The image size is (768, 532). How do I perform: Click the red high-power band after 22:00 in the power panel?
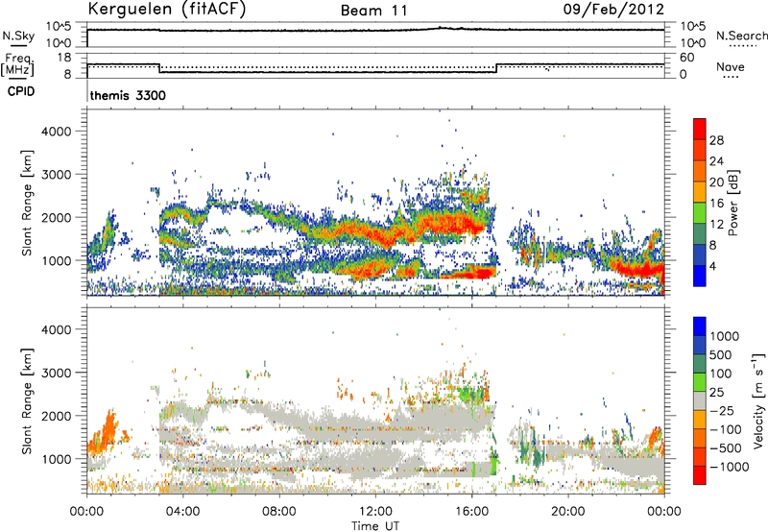tap(636, 270)
